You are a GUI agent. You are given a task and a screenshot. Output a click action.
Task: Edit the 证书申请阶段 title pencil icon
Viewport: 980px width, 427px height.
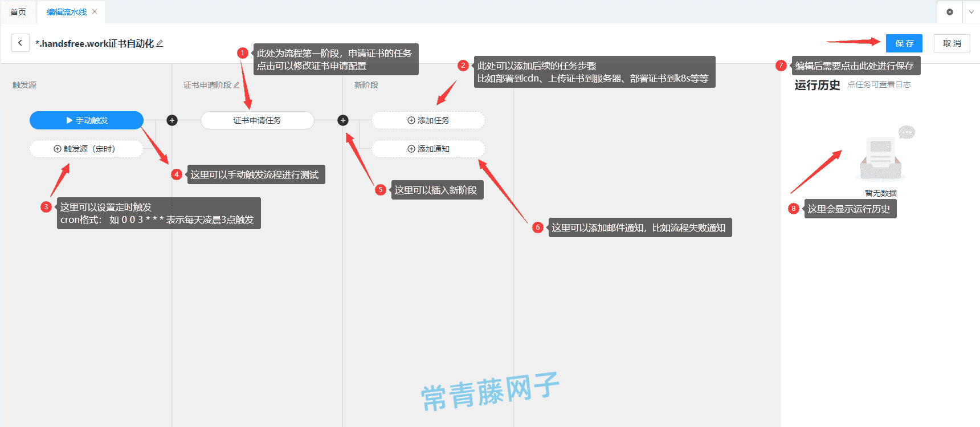(x=236, y=85)
